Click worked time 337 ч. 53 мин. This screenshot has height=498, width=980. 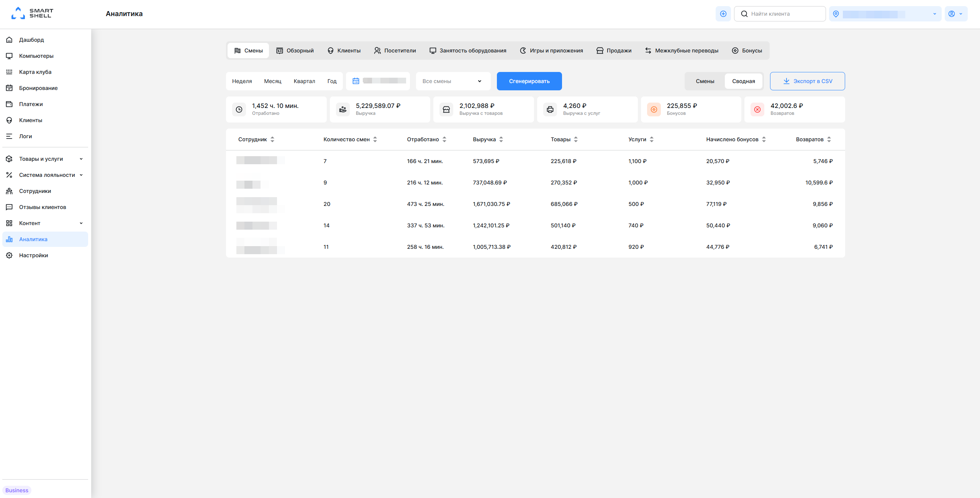coord(426,225)
